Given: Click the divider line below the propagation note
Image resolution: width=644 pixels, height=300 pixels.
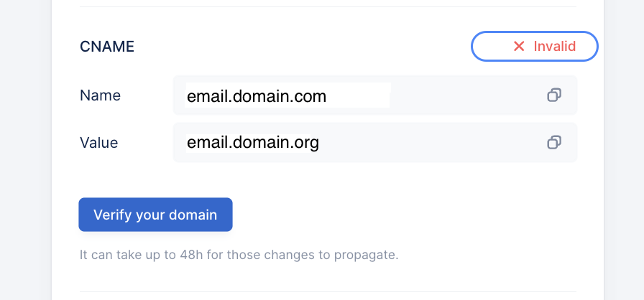Looking at the screenshot, I should [x=328, y=292].
